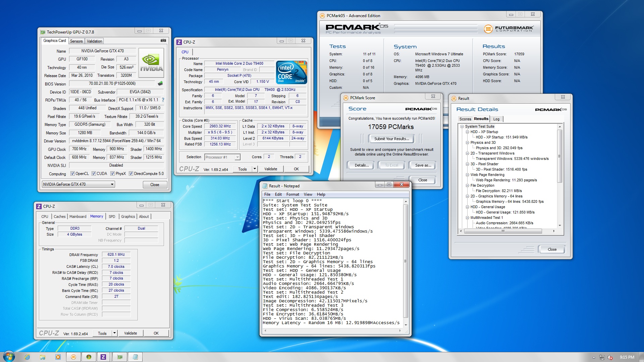The width and height of the screenshot is (644, 362).
Task: Collapse the System Test Suite tree node
Action: click(462, 127)
